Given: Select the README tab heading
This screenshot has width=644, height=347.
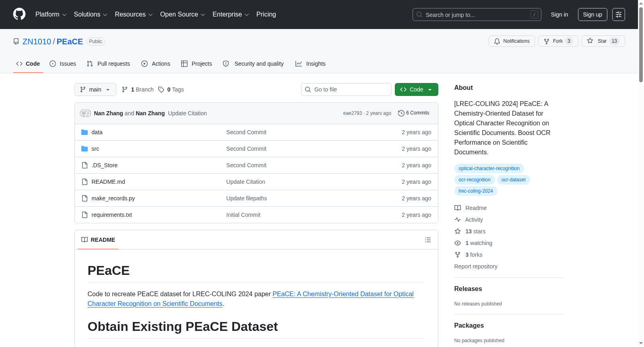Looking at the screenshot, I should (x=98, y=240).
